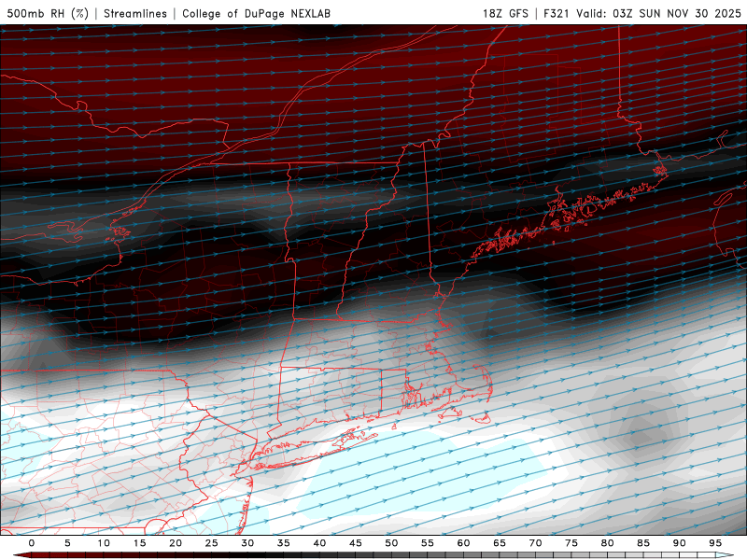This screenshot has height=560, width=747.
Task: Click the 55 label on the color scale
Action: coord(428,543)
